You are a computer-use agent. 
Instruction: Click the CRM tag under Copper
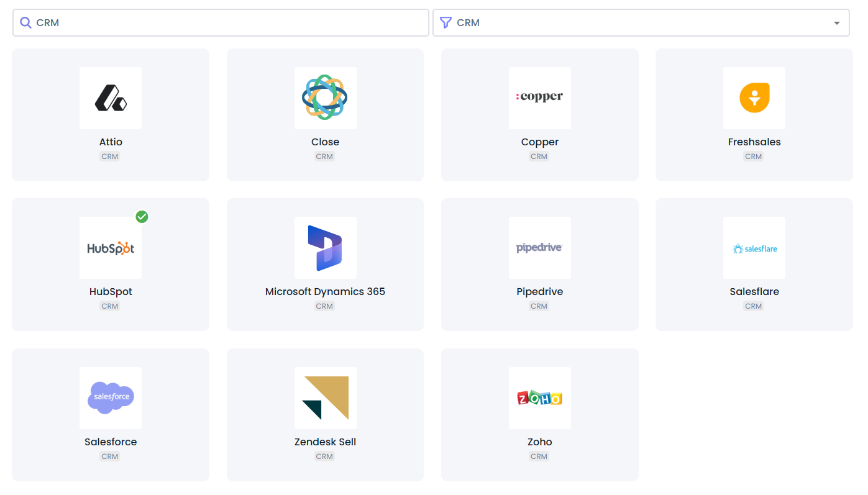[539, 157]
